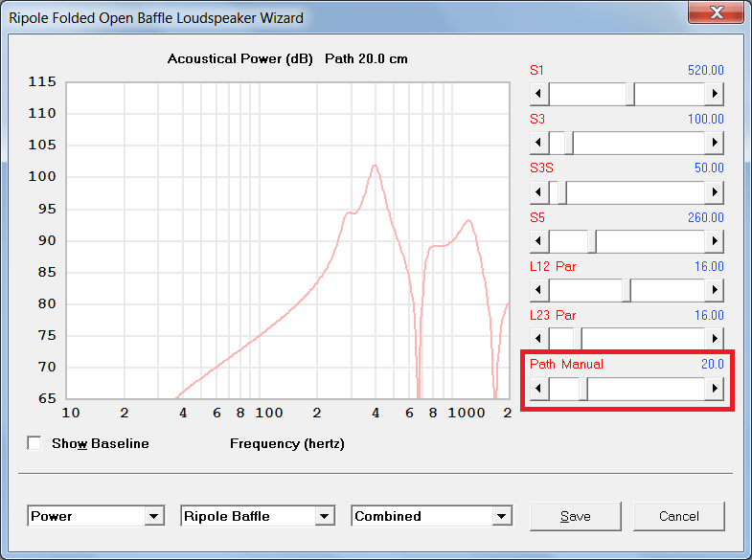752x560 pixels.
Task: Click the S3 slider track right of thumb
Action: coord(639,143)
